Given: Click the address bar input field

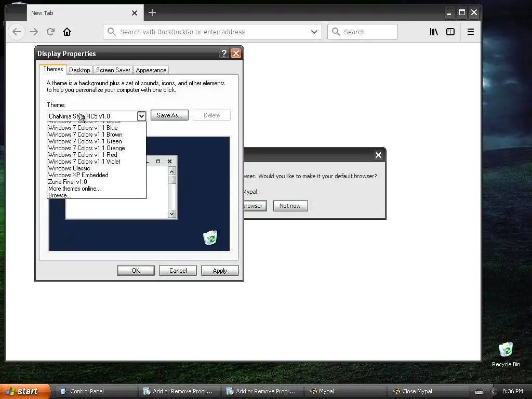Looking at the screenshot, I should [212, 32].
